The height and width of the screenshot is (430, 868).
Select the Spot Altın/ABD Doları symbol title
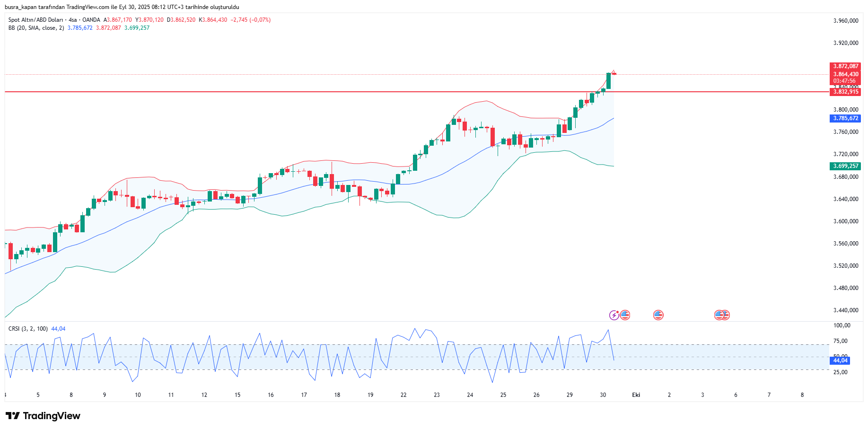[35, 20]
